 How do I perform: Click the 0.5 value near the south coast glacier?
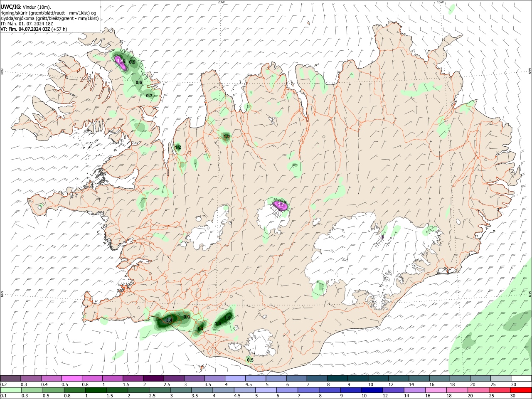tap(250, 360)
